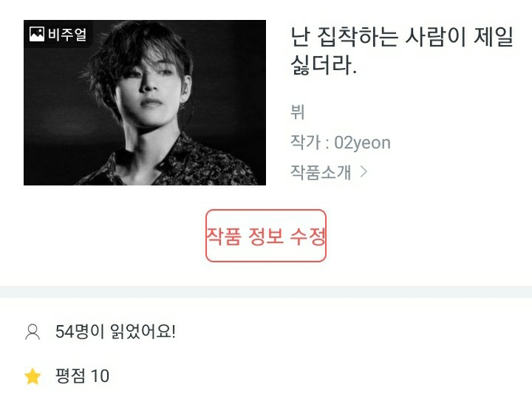The height and width of the screenshot is (399, 532).
Task: Tap the rating score number 10
Action: [x=100, y=376]
